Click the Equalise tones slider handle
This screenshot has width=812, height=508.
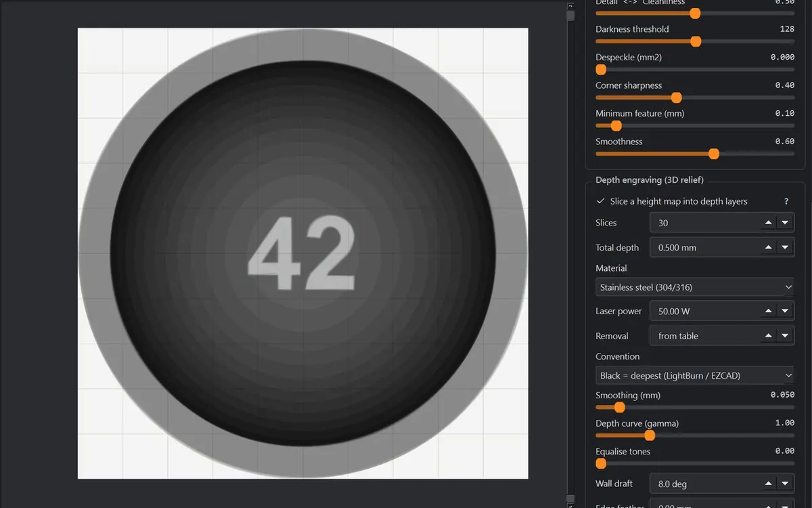601,464
